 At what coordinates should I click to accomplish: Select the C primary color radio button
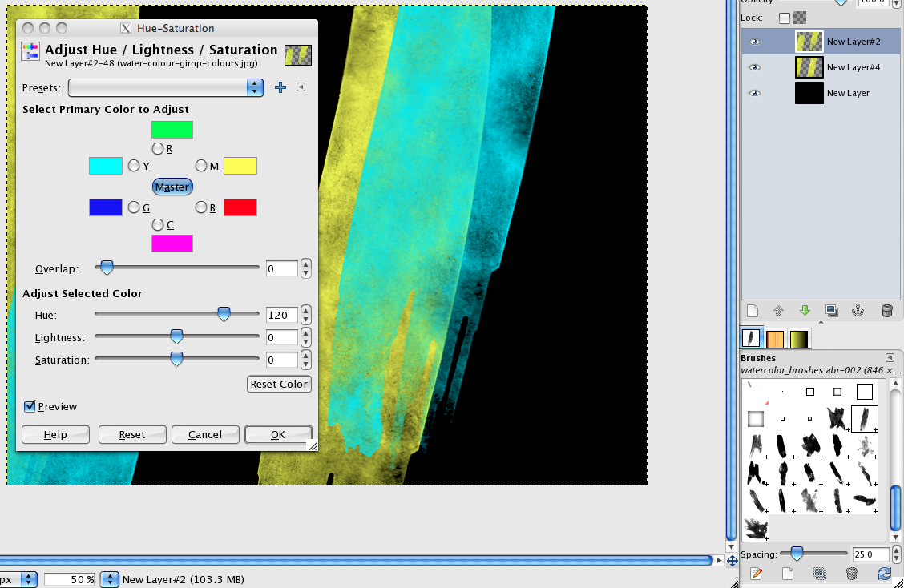157,225
